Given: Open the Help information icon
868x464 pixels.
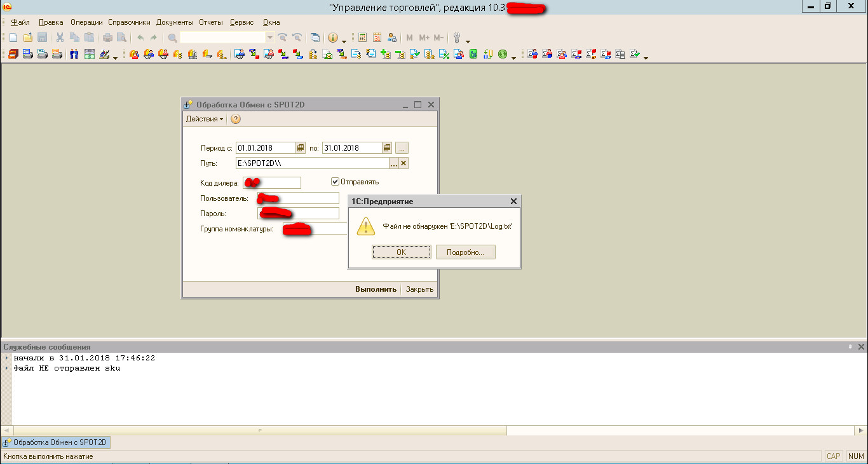Looking at the screenshot, I should pyautogui.click(x=332, y=38).
